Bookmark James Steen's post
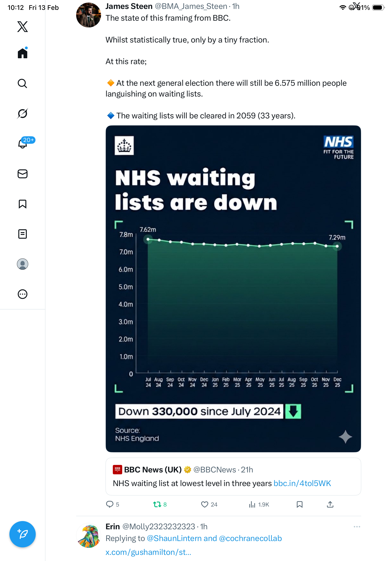Image resolution: width=392 pixels, height=561 pixels. (x=300, y=504)
